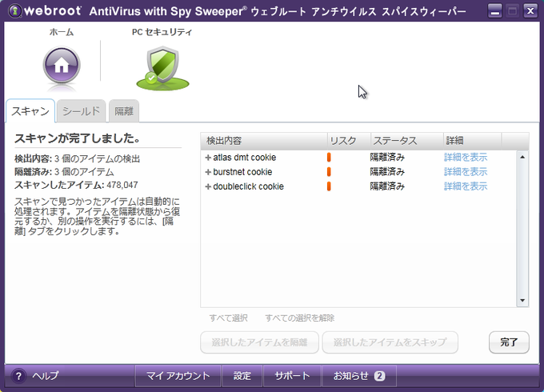This screenshot has width=544, height=392.
Task: Click the スキャンが完了しました heading
Action: point(78,138)
